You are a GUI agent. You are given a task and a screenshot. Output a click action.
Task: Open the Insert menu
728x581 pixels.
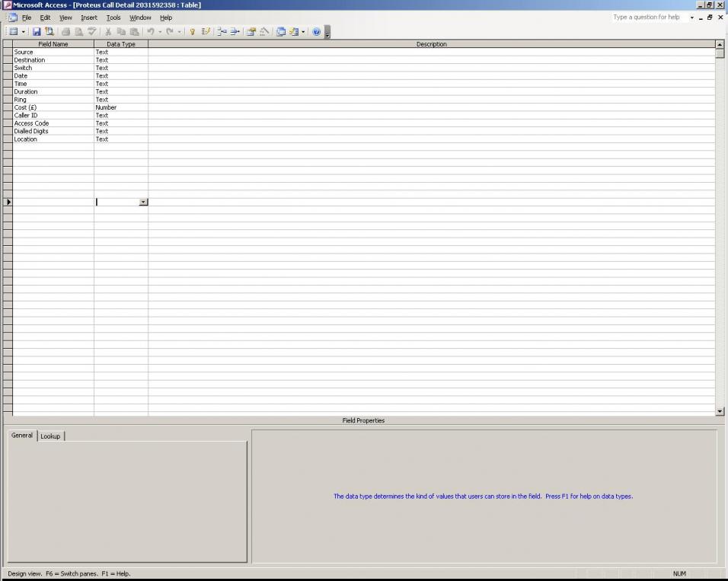89,18
